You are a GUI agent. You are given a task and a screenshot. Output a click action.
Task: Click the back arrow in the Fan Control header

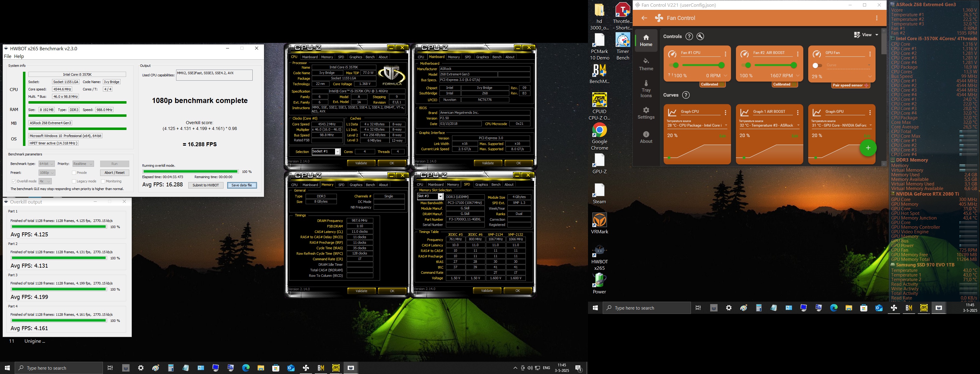pos(644,18)
